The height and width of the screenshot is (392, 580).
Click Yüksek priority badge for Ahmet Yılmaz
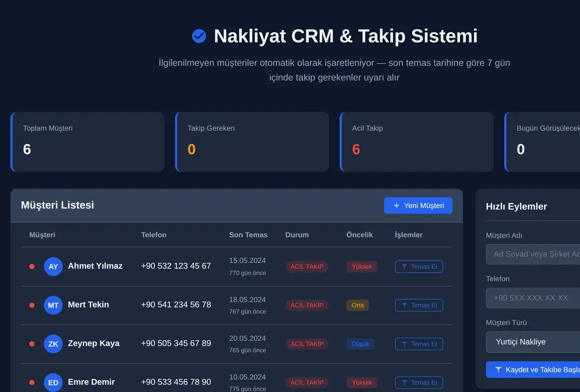[x=362, y=266]
